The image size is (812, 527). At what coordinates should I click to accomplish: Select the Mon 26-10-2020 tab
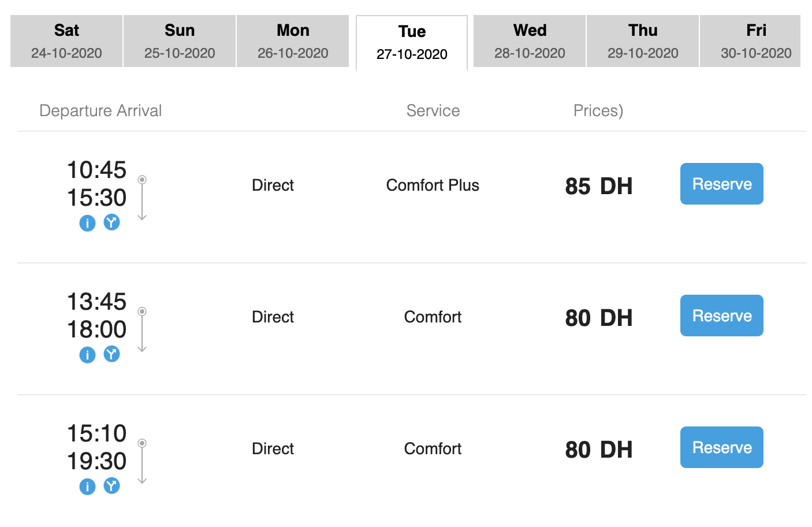coord(293,41)
